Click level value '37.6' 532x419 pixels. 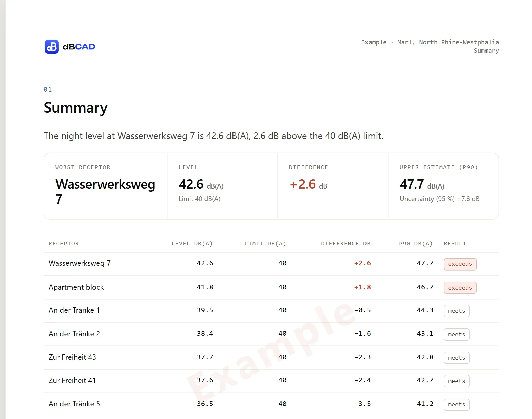coord(205,380)
